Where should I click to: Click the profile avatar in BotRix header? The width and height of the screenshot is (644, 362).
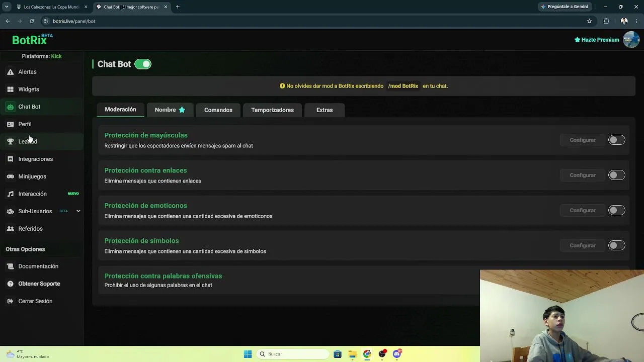click(631, 40)
